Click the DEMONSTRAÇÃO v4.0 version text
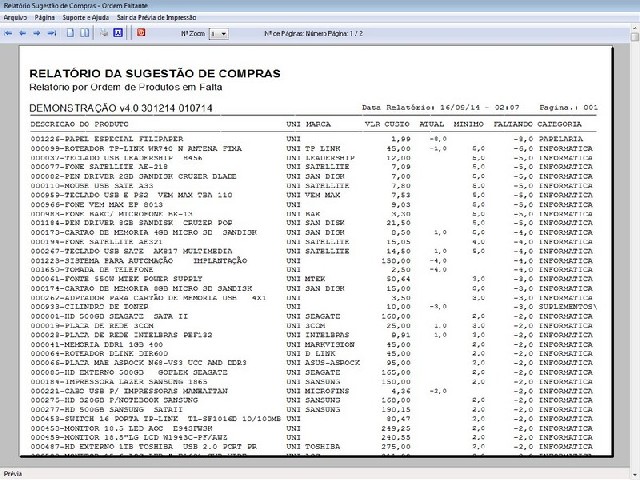The width and height of the screenshot is (640, 480). click(x=121, y=108)
